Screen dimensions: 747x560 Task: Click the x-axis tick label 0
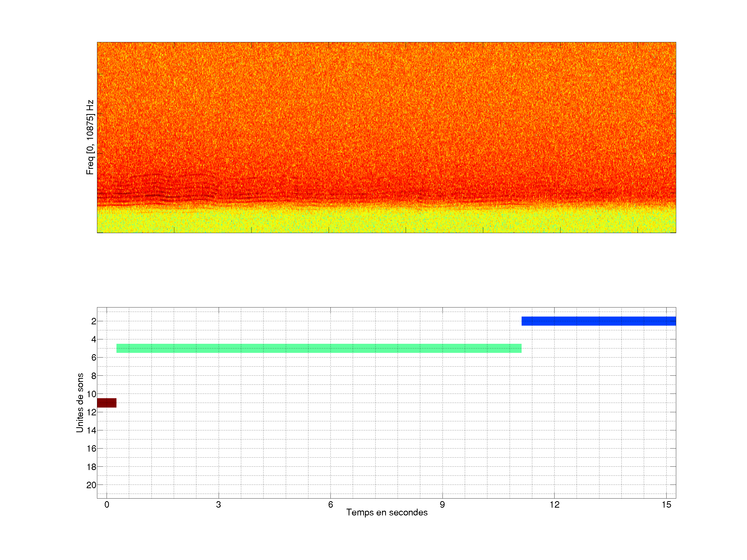click(x=107, y=505)
